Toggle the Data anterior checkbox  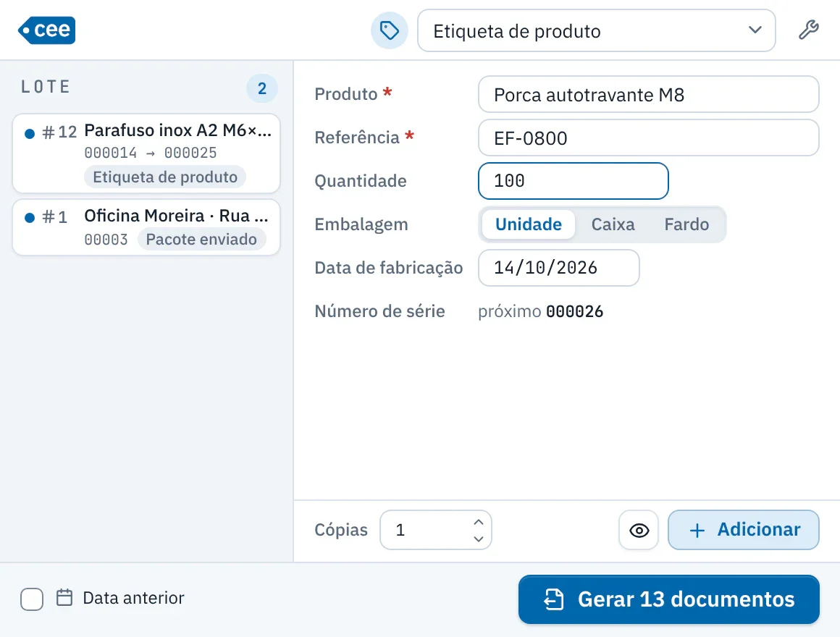32,599
